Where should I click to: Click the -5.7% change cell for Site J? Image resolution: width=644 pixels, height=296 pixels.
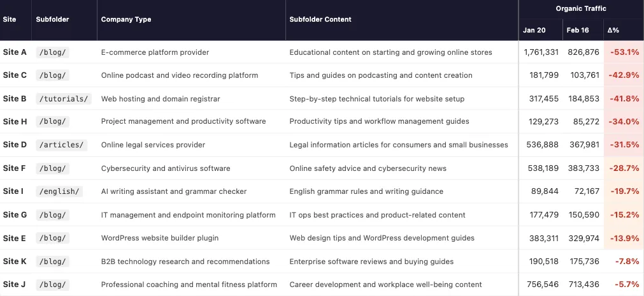coord(627,285)
